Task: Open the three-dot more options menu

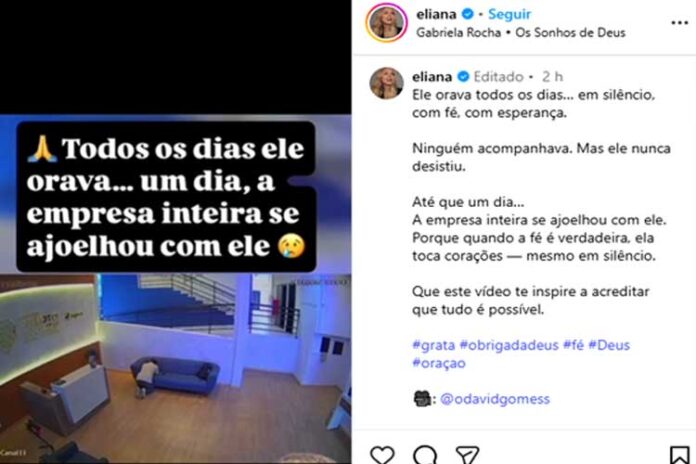Action: [679, 23]
